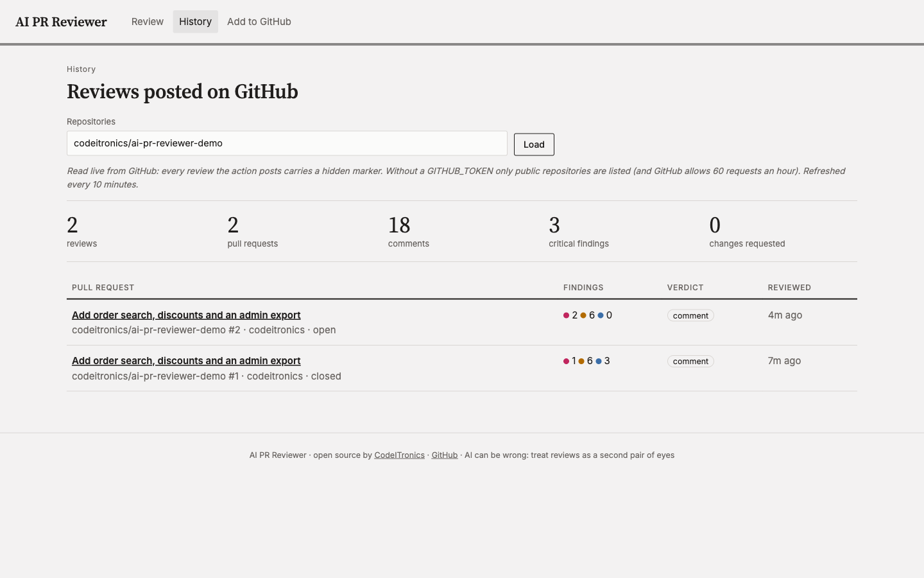
Task: Click the "2 reviews" statistic
Action: 82,232
